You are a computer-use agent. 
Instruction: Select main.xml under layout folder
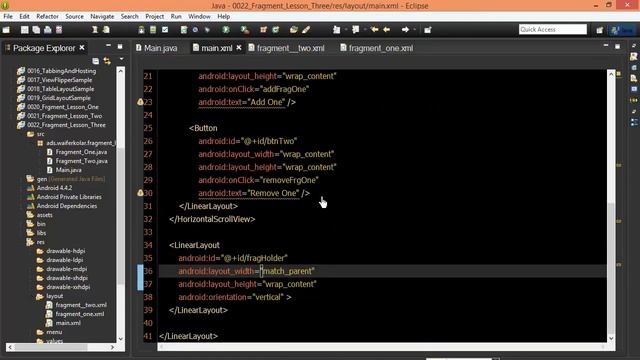pos(68,323)
